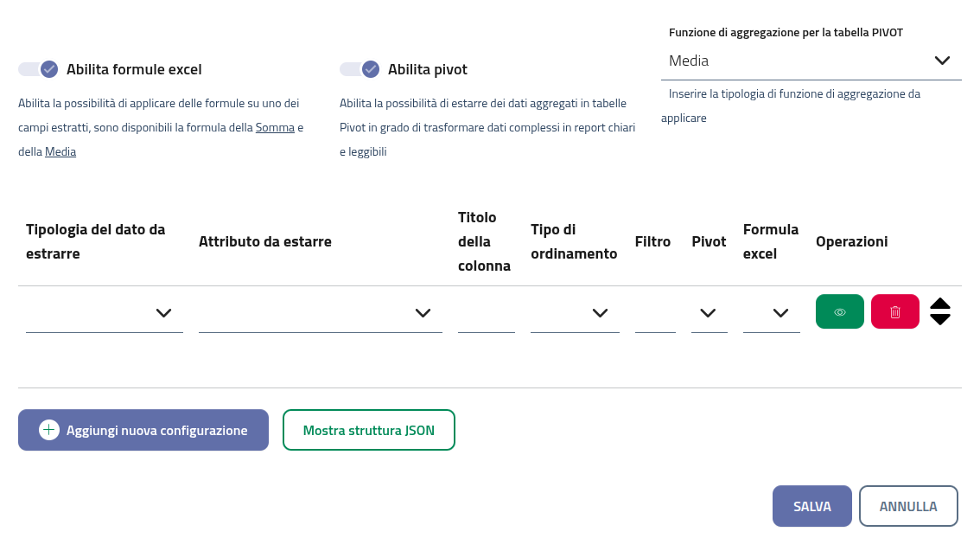Click the red trash delete icon
The width and height of the screenshot is (980, 538).
(894, 312)
